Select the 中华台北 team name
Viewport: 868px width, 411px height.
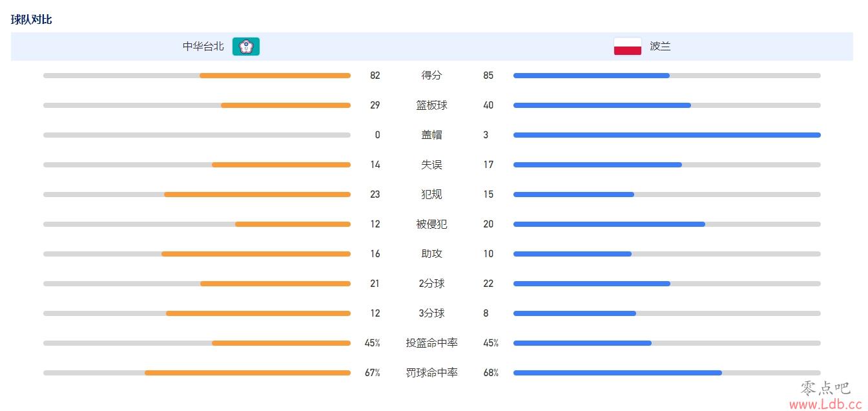click(203, 47)
